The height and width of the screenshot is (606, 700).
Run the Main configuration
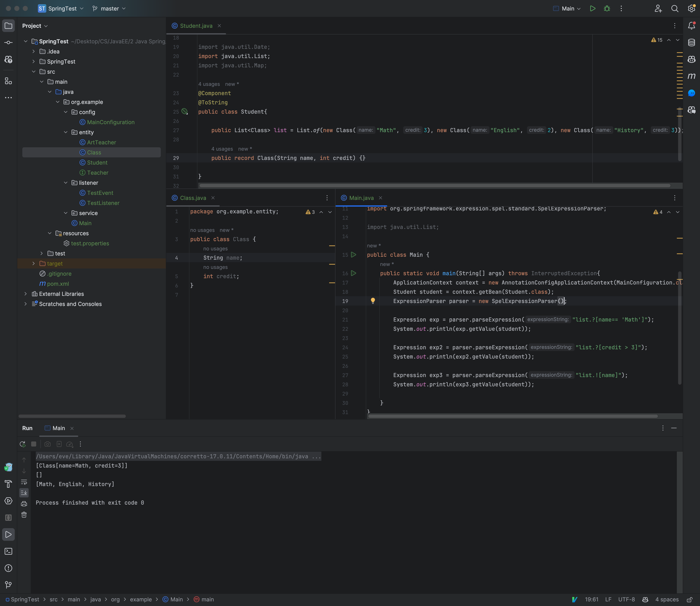click(x=592, y=8)
